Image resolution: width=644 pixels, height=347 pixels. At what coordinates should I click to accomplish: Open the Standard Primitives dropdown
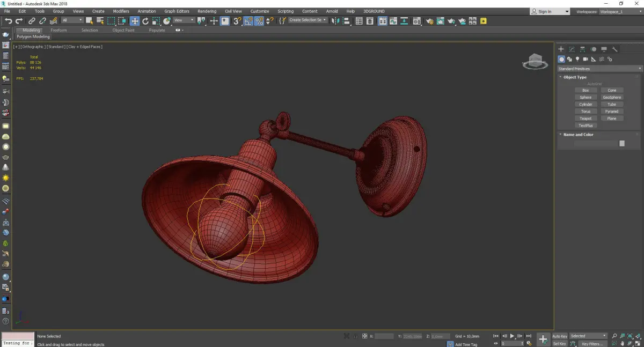tap(599, 69)
